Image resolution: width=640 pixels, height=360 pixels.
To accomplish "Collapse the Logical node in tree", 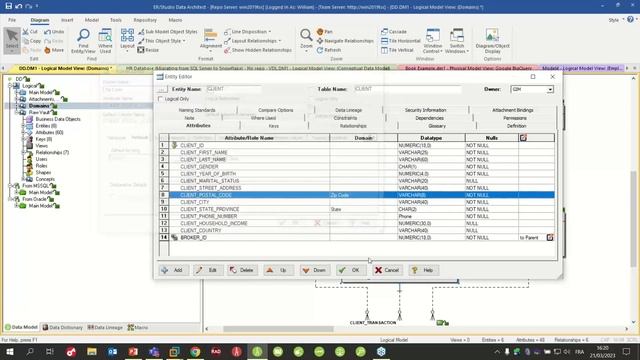I will (10, 86).
